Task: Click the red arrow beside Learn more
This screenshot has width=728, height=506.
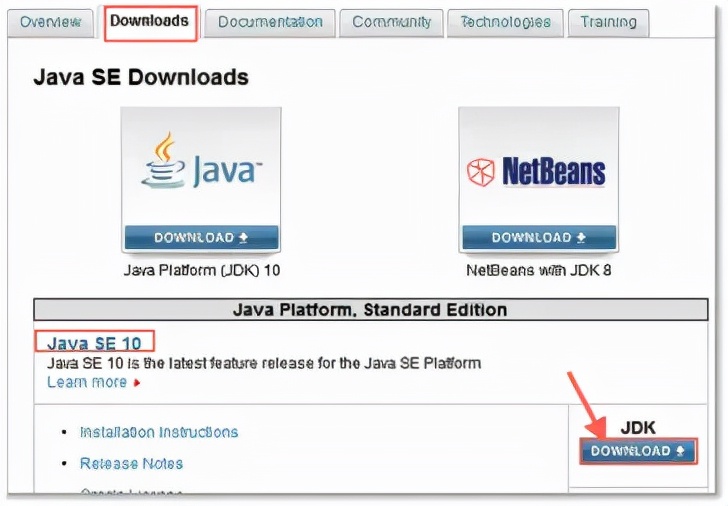Action: (136, 383)
